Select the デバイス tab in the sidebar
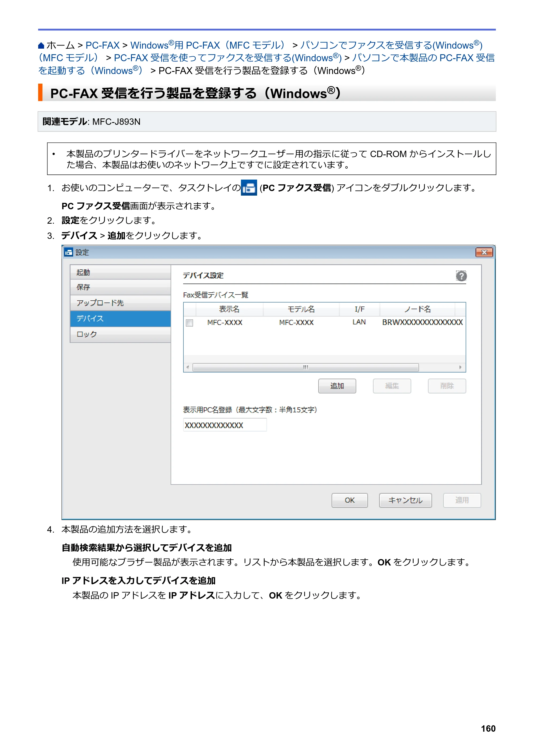Screen dimensions: 534x756 coord(120,319)
